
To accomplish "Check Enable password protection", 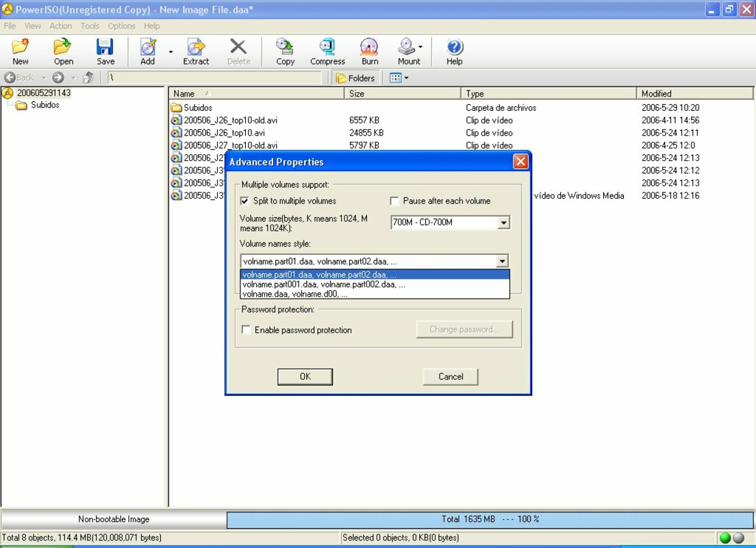I will 246,329.
